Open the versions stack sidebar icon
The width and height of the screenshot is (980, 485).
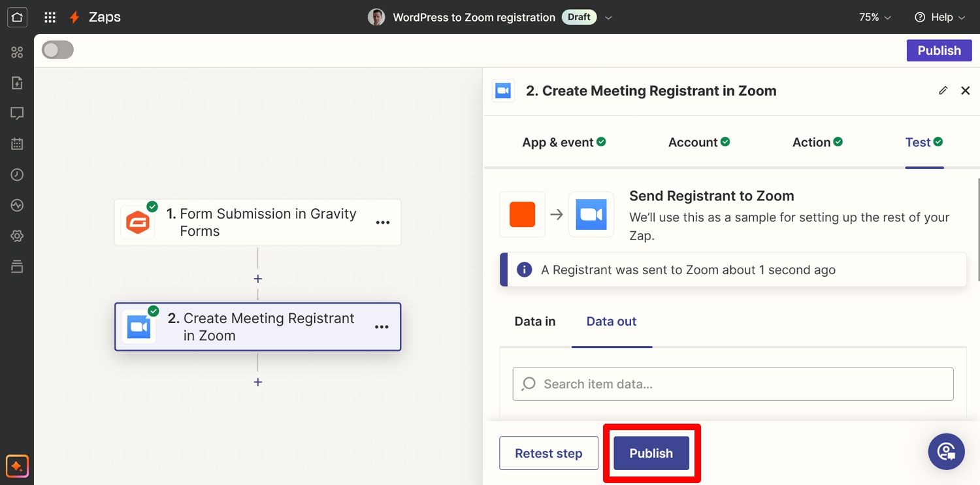(17, 266)
